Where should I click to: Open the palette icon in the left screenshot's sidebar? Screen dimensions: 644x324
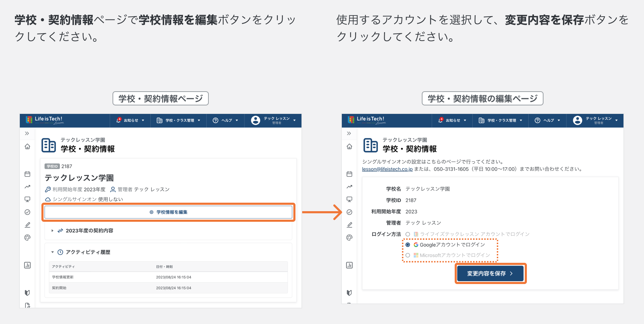pos(27,238)
